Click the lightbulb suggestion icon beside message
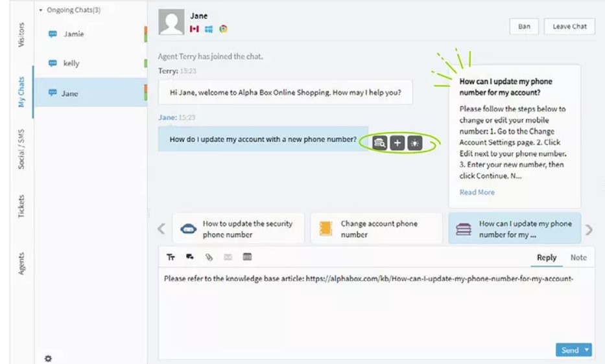The width and height of the screenshot is (605, 364). (415, 143)
